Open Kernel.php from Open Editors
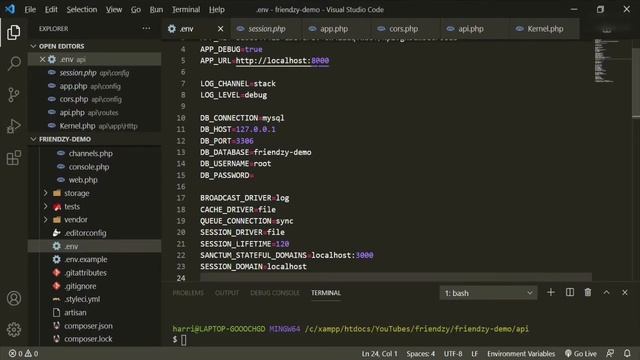Viewport: 640px width, 360px height. 95,126
